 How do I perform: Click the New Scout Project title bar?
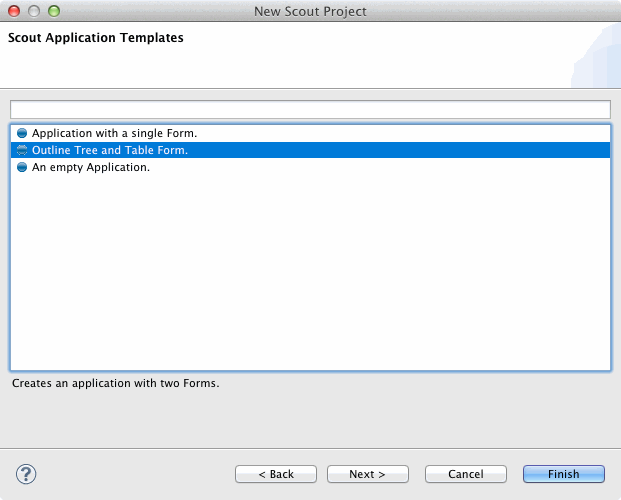[x=310, y=11]
